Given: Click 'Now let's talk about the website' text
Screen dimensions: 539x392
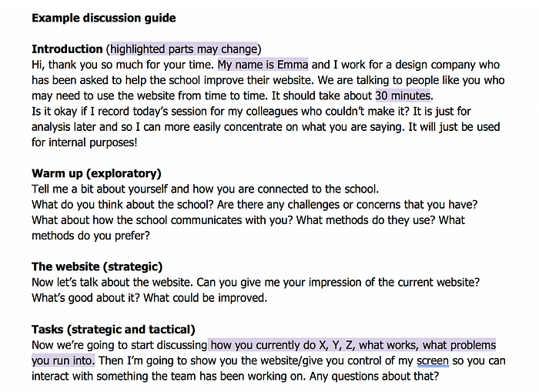Looking at the screenshot, I should [x=112, y=283].
